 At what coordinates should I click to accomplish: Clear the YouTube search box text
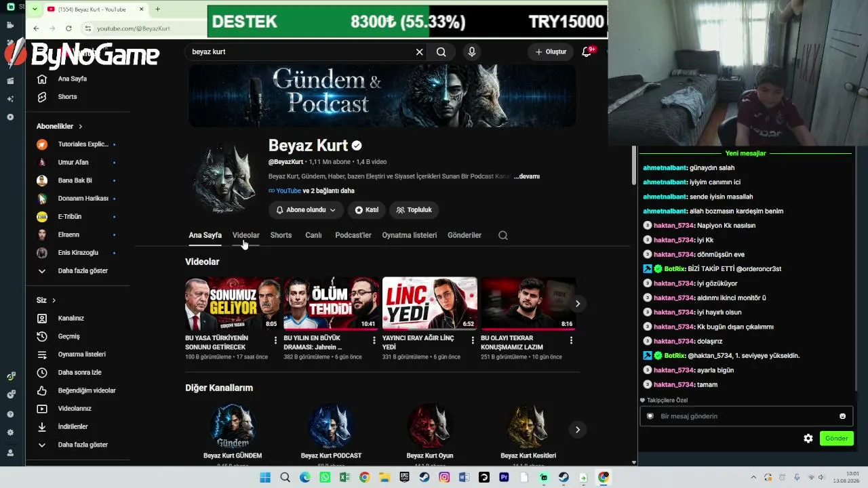(x=419, y=52)
